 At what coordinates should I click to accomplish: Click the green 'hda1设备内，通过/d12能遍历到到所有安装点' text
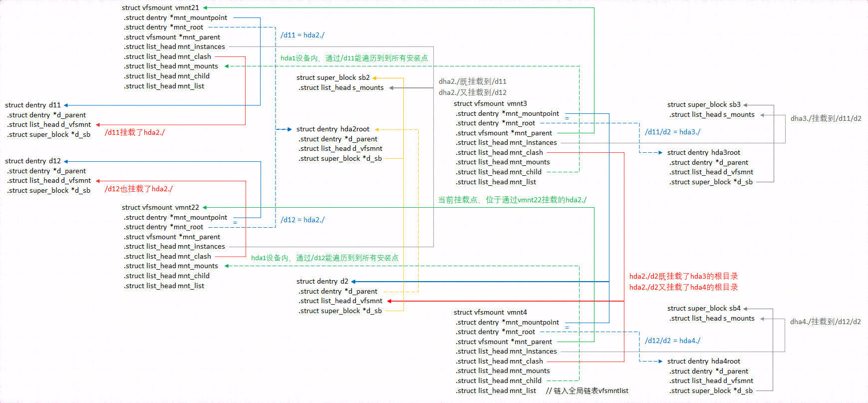coord(325,258)
